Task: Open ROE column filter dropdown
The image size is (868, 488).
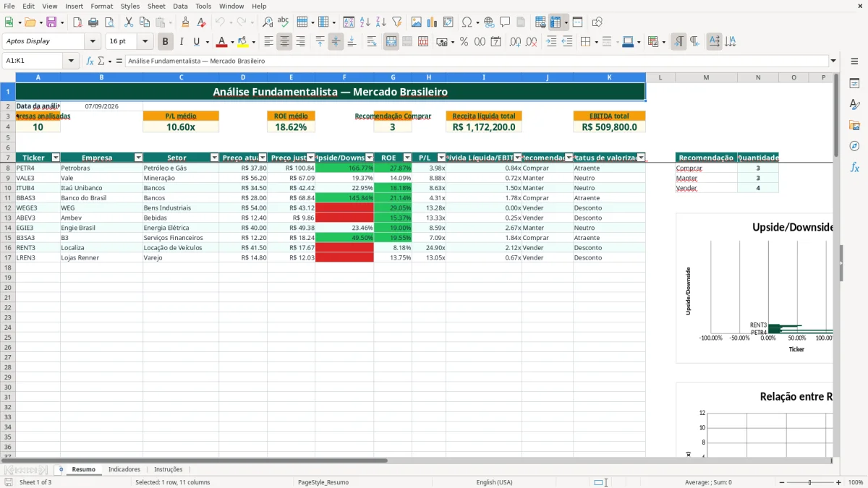Action: click(x=407, y=158)
